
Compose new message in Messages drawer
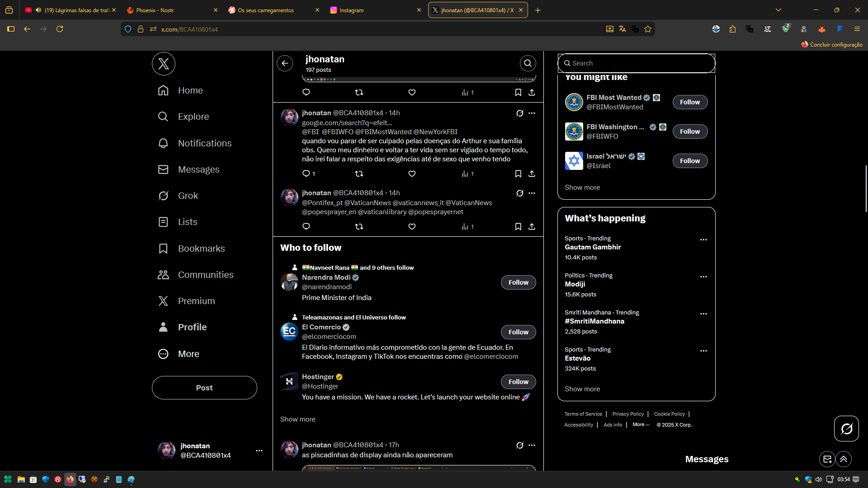click(x=827, y=459)
